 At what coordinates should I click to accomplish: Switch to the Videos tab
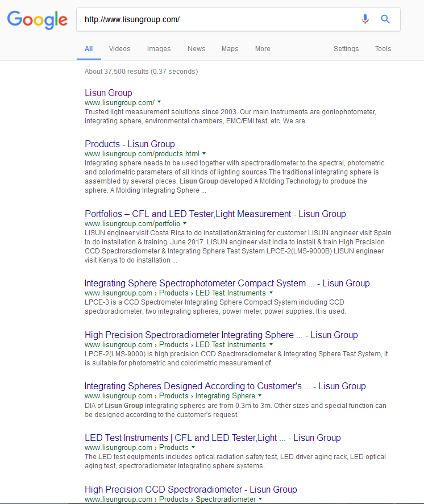click(x=119, y=49)
